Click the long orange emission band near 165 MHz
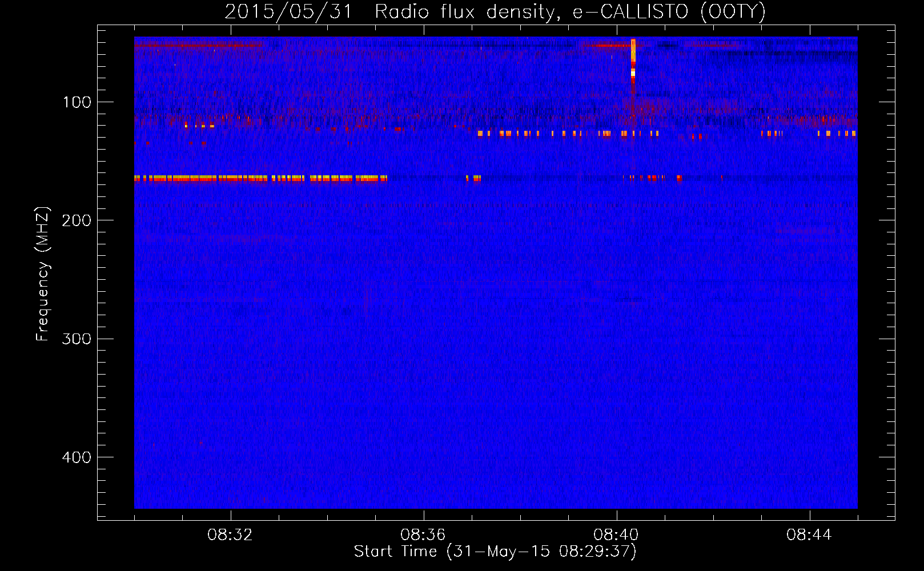Screen dimensions: 924x571 260,178
